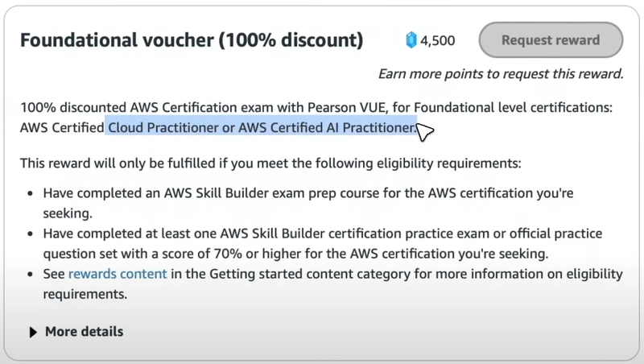This screenshot has width=644, height=364.
Task: Click the Request reward button
Action: point(551,39)
